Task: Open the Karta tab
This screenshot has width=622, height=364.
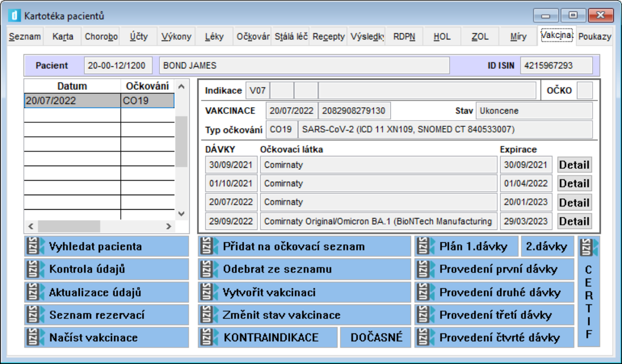Action: point(63,37)
